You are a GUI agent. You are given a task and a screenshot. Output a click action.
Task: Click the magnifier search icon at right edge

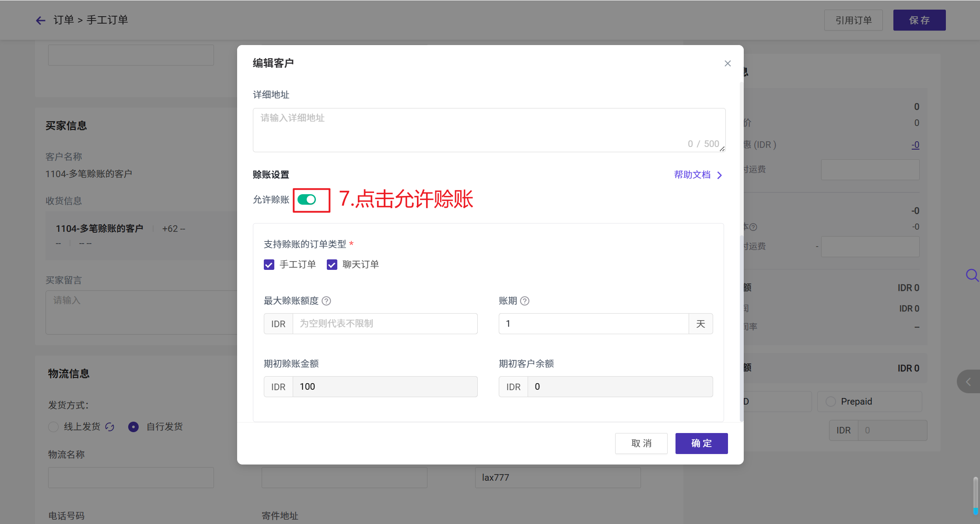[971, 275]
